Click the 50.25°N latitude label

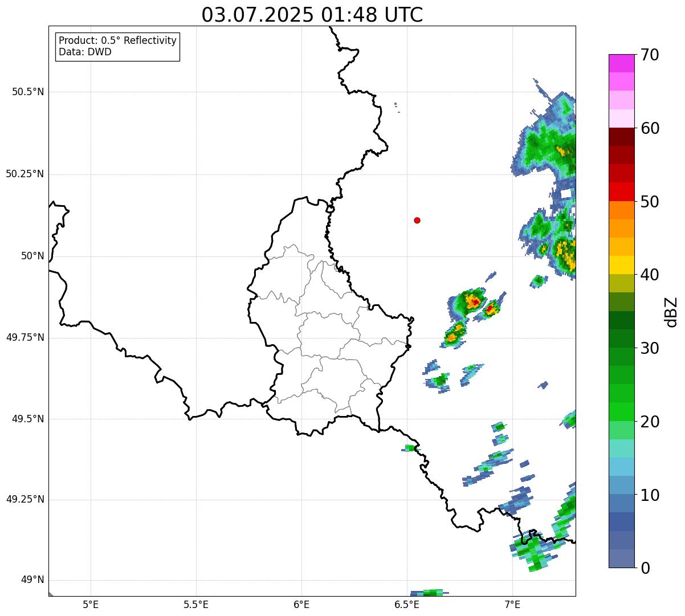pyautogui.click(x=25, y=174)
